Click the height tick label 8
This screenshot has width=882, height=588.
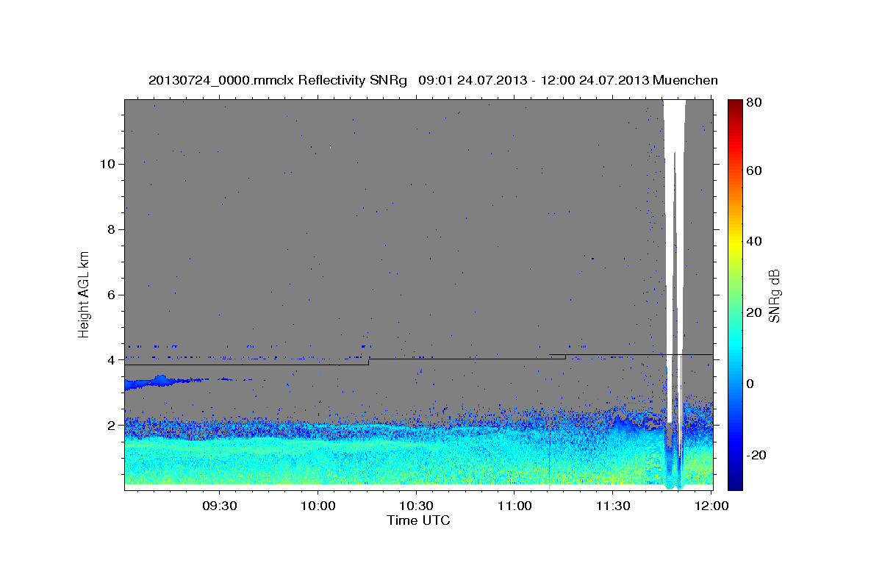[111, 229]
